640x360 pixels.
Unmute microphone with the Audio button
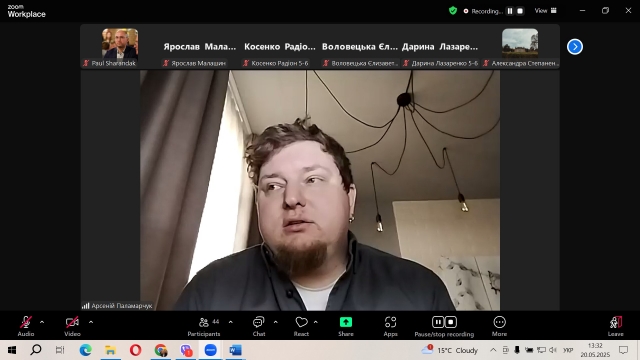click(x=26, y=326)
